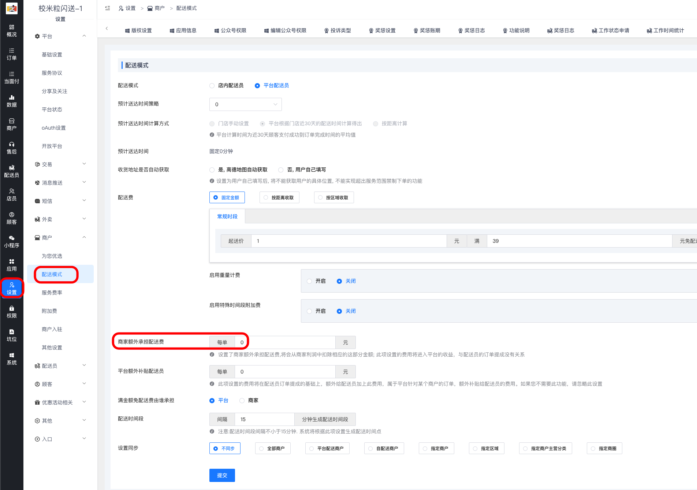Open 订单 in the left icon sidebar
697x490 pixels.
pyautogui.click(x=11, y=52)
